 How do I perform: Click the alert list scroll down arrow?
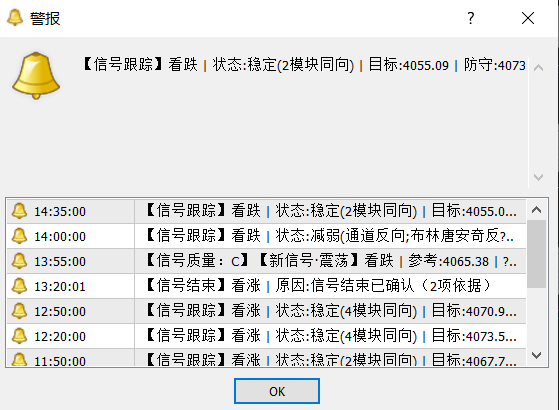(537, 355)
